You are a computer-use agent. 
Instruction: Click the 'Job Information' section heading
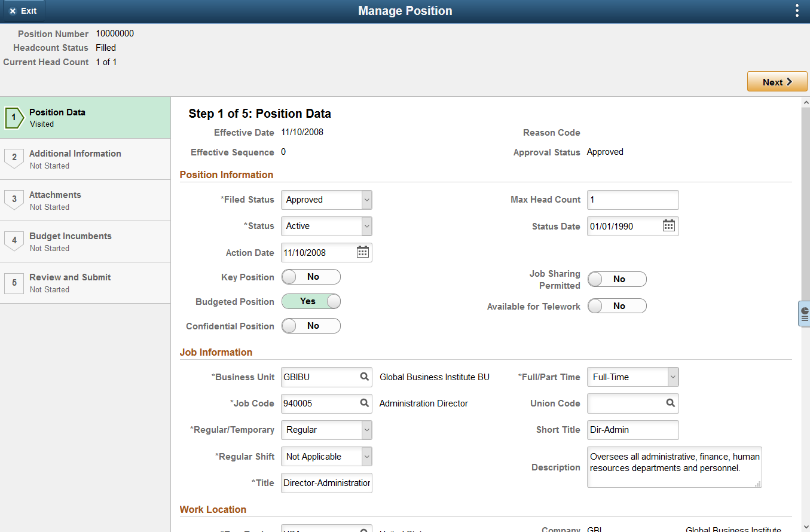click(x=216, y=352)
